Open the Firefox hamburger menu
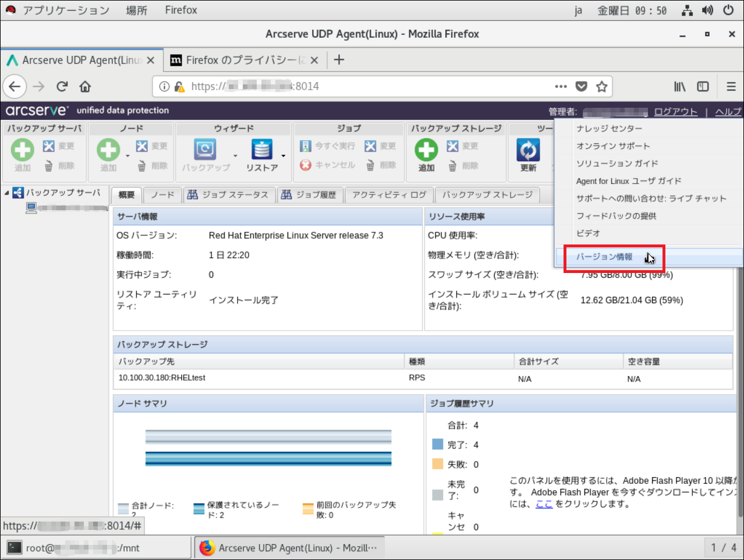The image size is (744, 560). tap(731, 87)
